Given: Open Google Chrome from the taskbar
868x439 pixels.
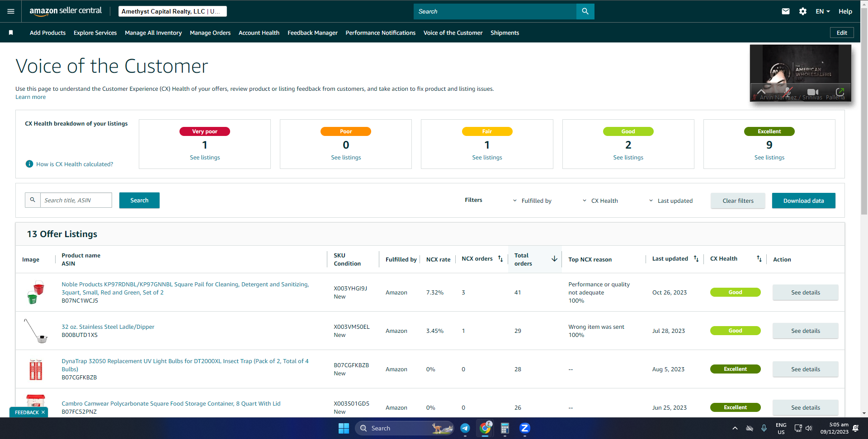Looking at the screenshot, I should point(486,428).
